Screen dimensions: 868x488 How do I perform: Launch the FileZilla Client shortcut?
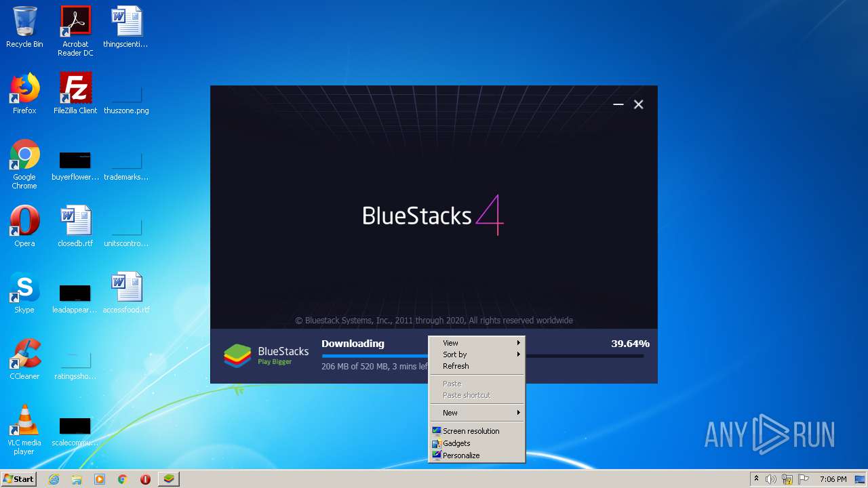(75, 94)
